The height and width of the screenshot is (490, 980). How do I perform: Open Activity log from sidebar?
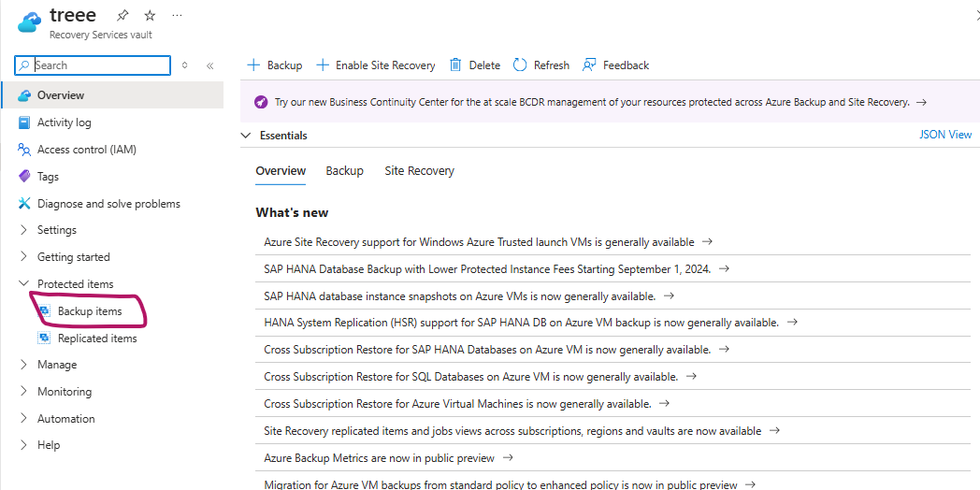click(x=64, y=122)
